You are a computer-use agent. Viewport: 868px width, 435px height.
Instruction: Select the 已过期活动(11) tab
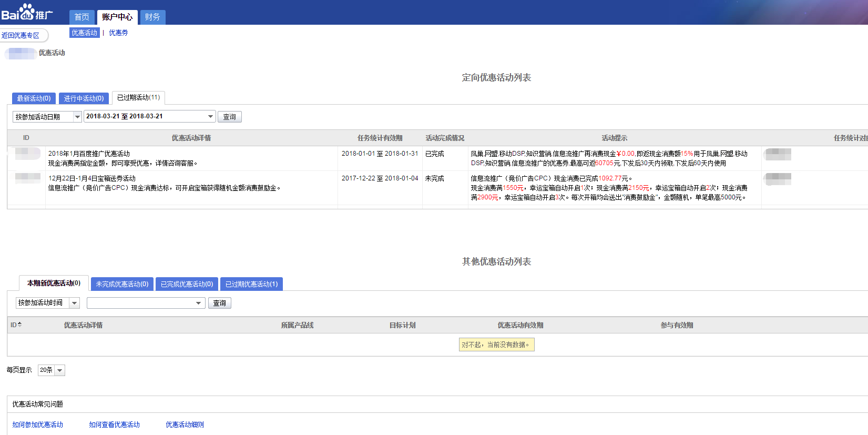coord(138,98)
